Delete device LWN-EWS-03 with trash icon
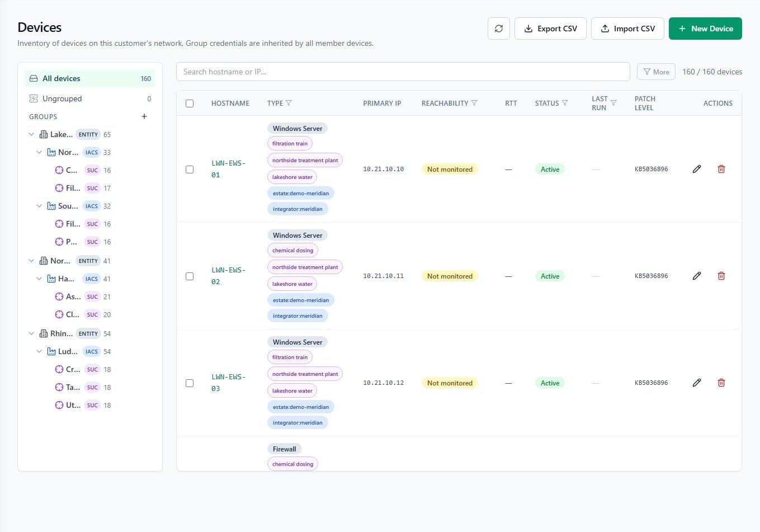The height and width of the screenshot is (532, 760). coord(721,383)
